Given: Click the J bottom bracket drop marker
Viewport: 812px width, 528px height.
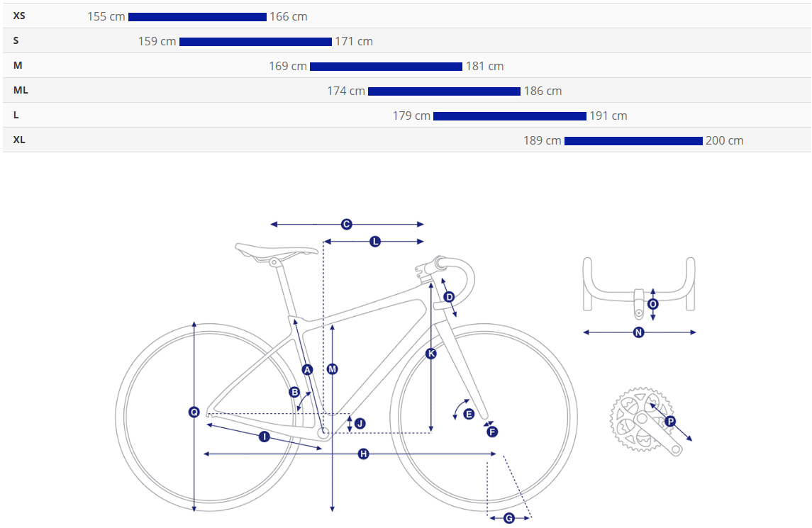Looking at the screenshot, I should (x=360, y=423).
